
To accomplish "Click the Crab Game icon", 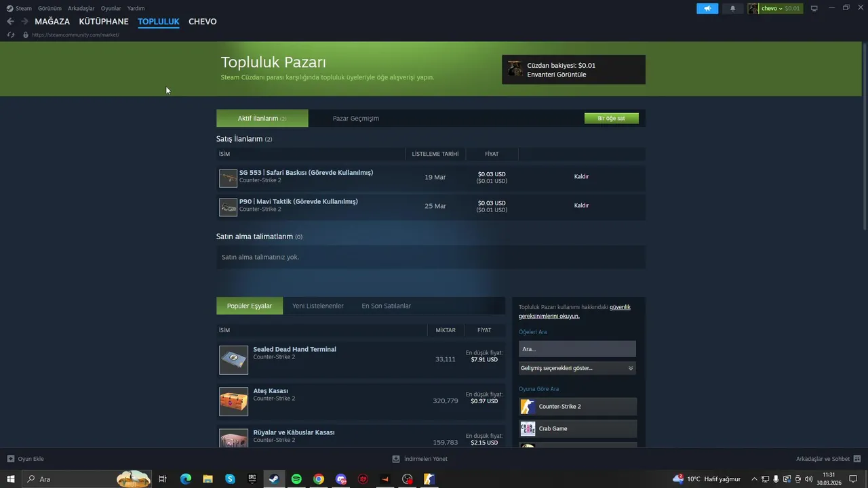I will point(528,428).
